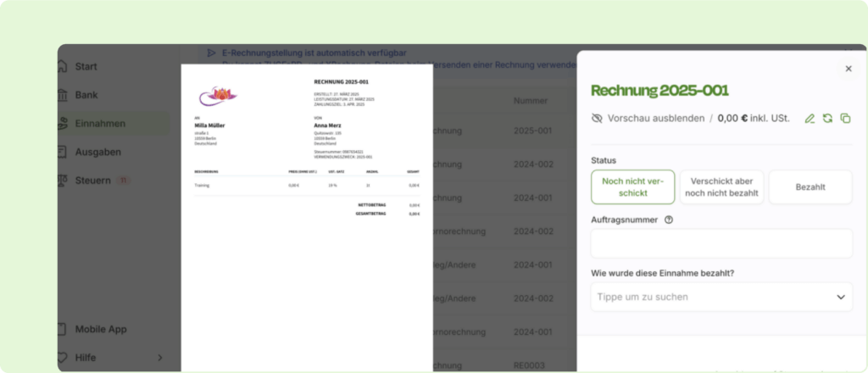Open the 'Tippe um zu suchen' combo box

[712, 297]
